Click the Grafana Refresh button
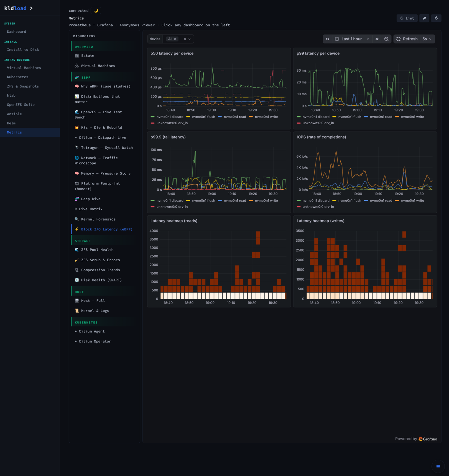 point(407,39)
